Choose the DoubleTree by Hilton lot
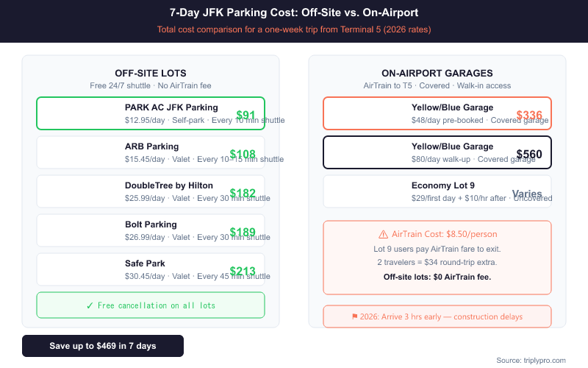Screen dimensions: 588x368 click(150, 191)
